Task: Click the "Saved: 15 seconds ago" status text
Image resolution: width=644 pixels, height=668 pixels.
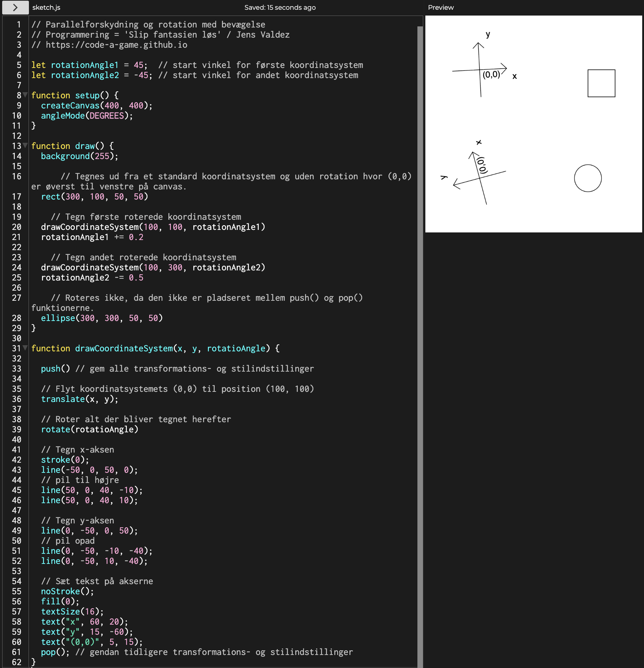Action: [280, 8]
